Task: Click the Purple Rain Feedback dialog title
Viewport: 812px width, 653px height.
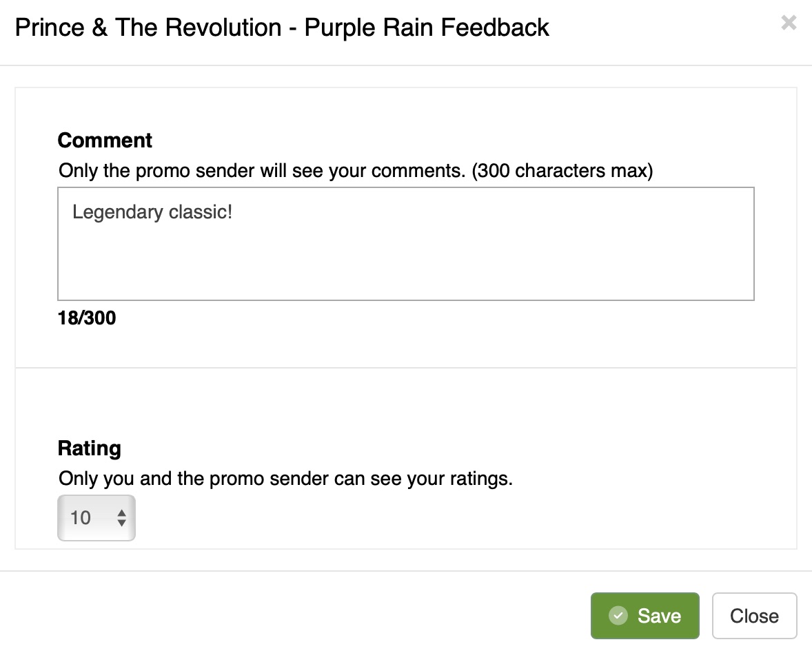Action: click(x=427, y=28)
